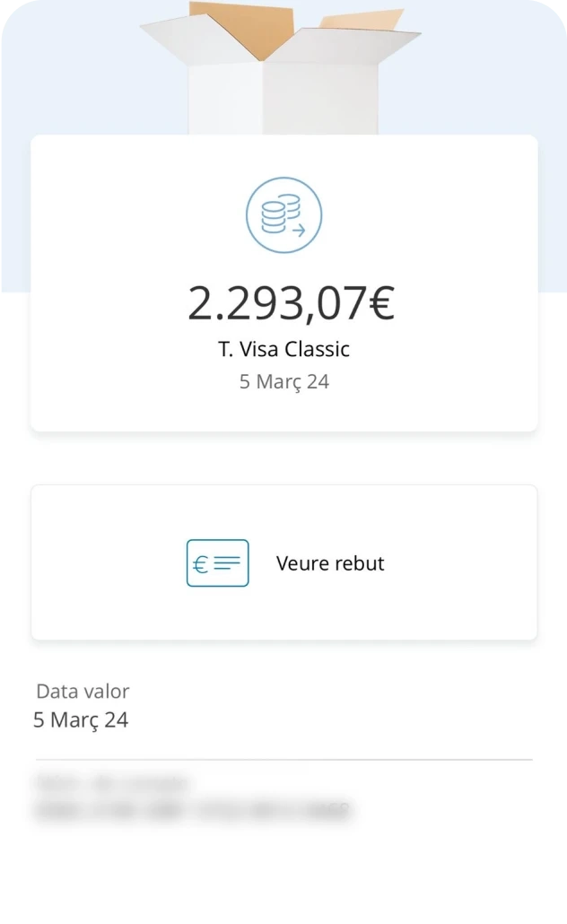Click the 5 Març 24 date under Visa Classic
The height and width of the screenshot is (924, 567).
pos(283,382)
